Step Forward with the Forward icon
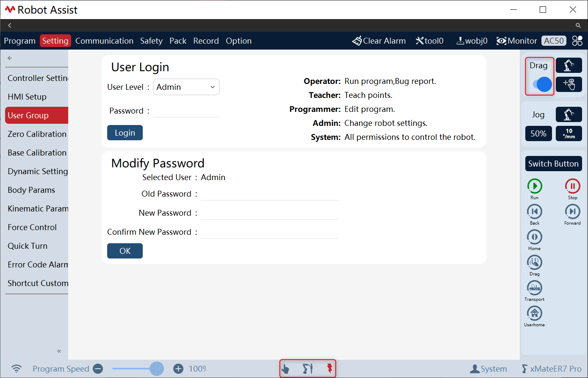 [x=572, y=211]
